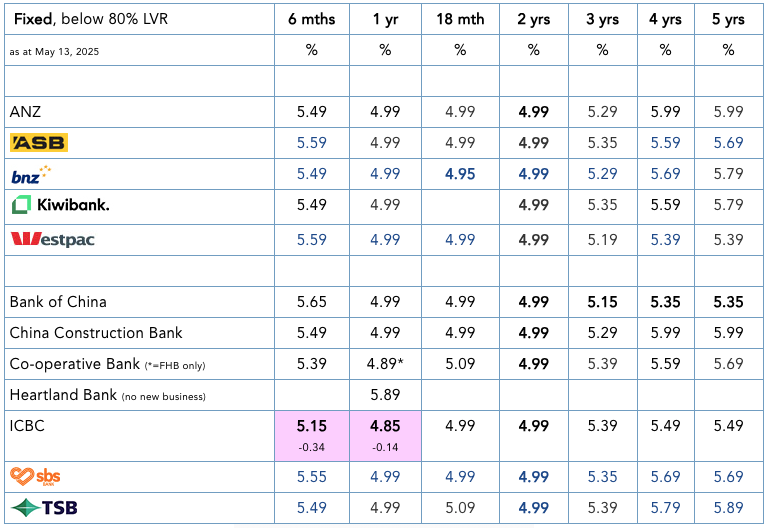
Task: Click China Construction Bank's 5.29 rate
Action: [602, 333]
